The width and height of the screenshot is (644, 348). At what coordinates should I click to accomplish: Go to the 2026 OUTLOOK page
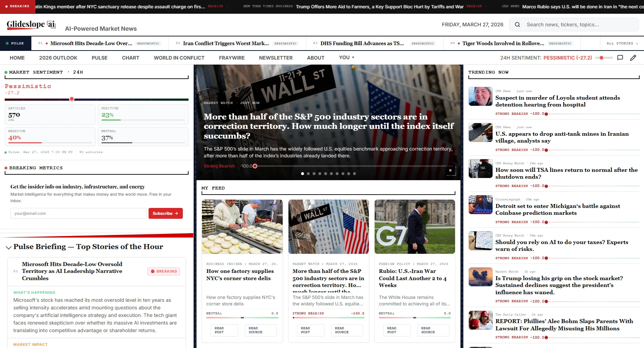tap(58, 58)
